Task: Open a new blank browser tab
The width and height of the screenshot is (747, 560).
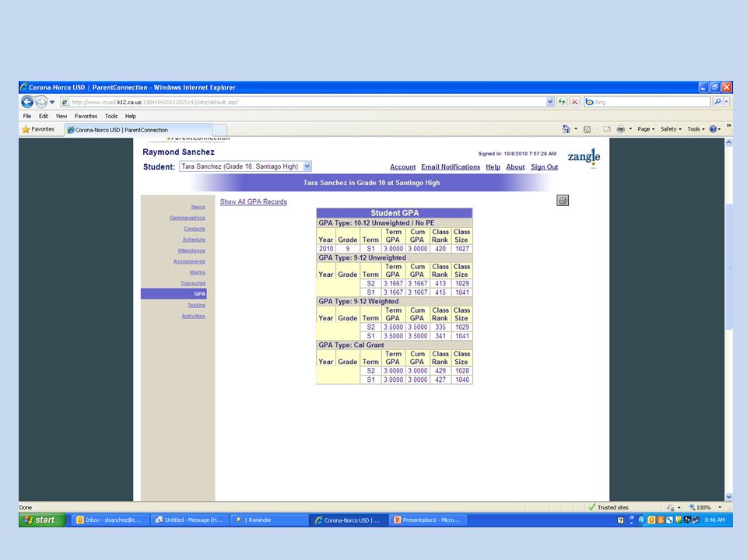Action: pos(219,130)
